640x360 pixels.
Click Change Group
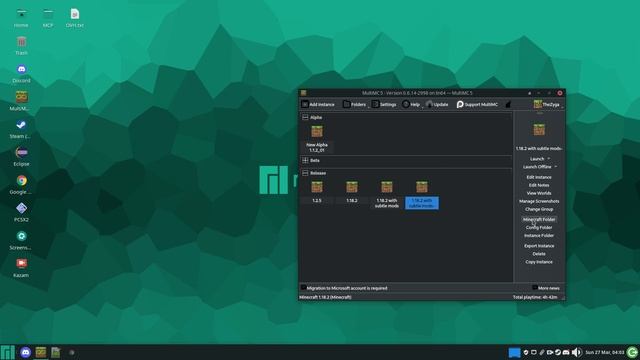[x=539, y=209]
